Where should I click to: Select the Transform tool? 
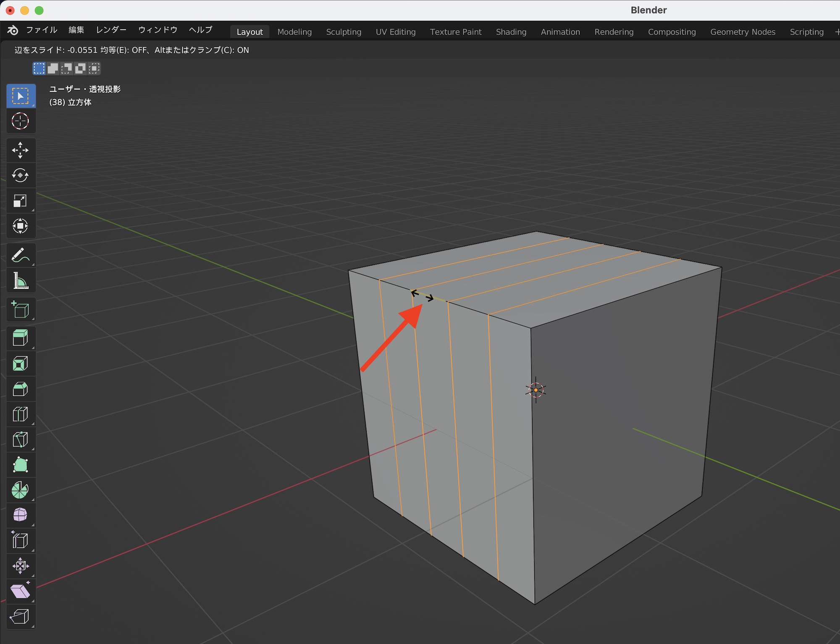pyautogui.click(x=20, y=226)
